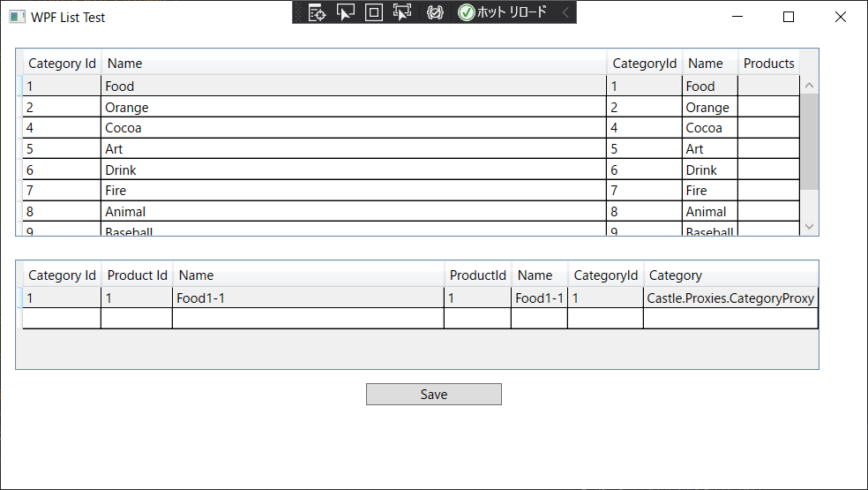Click the Save button
The width and height of the screenshot is (868, 490).
433,394
